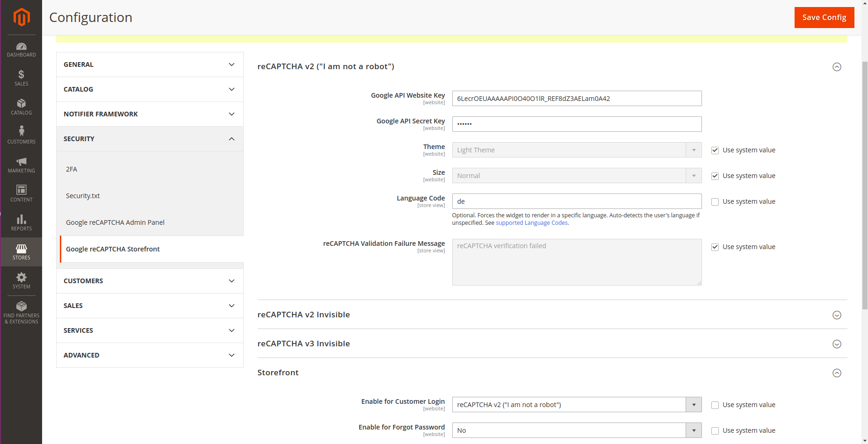The height and width of the screenshot is (444, 868).
Task: Click the Google API Secret Key field
Action: [577, 124]
